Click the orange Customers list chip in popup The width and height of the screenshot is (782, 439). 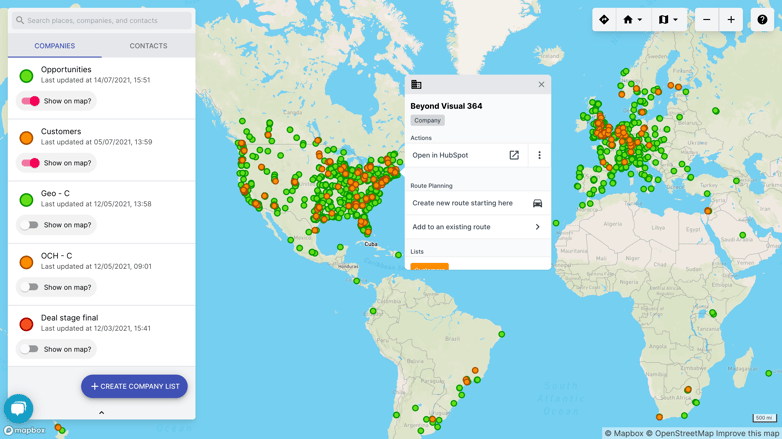pyautogui.click(x=429, y=267)
